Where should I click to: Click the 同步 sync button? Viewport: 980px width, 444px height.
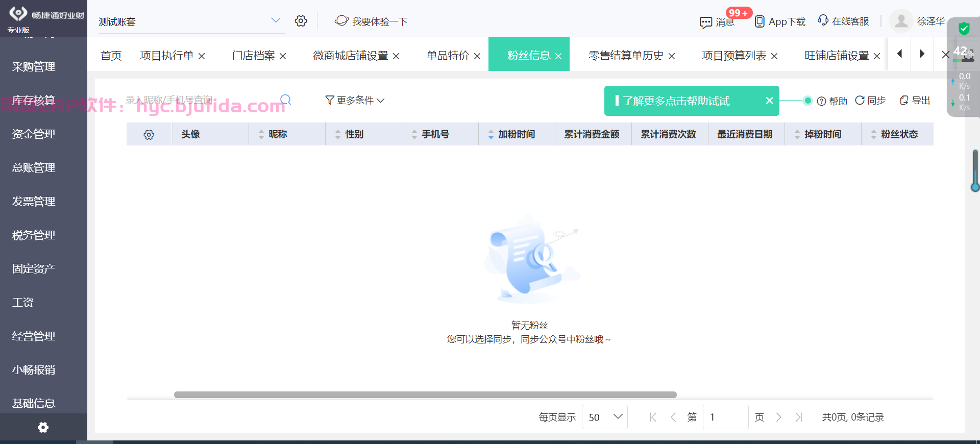870,101
